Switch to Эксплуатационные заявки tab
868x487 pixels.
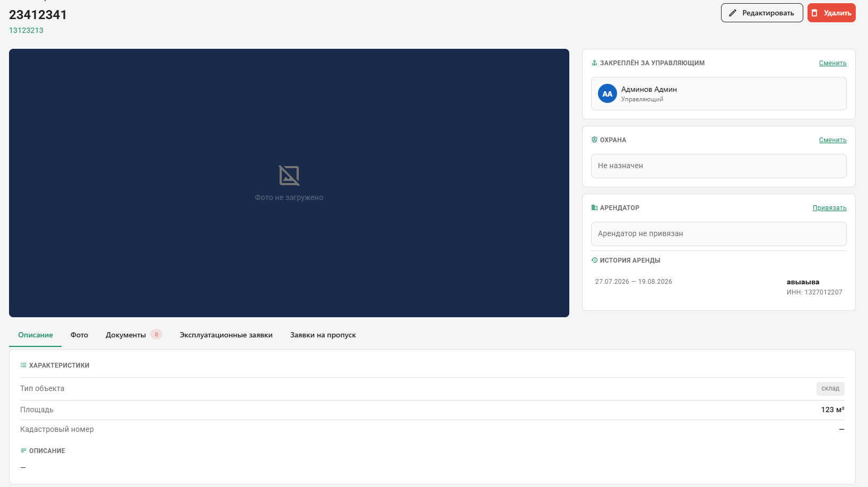[x=226, y=335]
